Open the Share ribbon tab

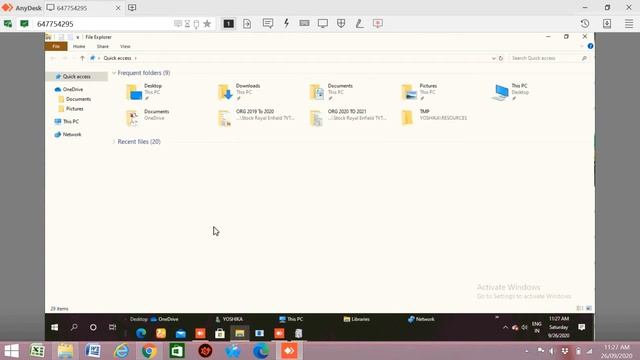[102, 47]
